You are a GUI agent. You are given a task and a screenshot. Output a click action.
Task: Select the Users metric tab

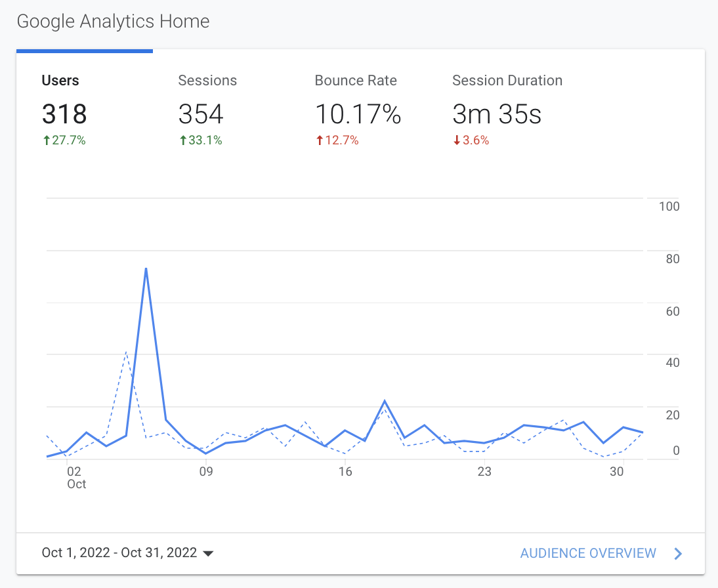point(84,110)
